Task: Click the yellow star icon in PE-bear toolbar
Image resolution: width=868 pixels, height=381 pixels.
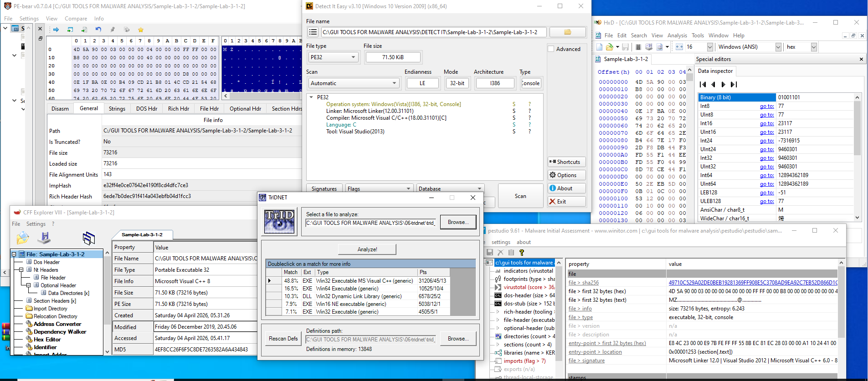Action: (141, 30)
